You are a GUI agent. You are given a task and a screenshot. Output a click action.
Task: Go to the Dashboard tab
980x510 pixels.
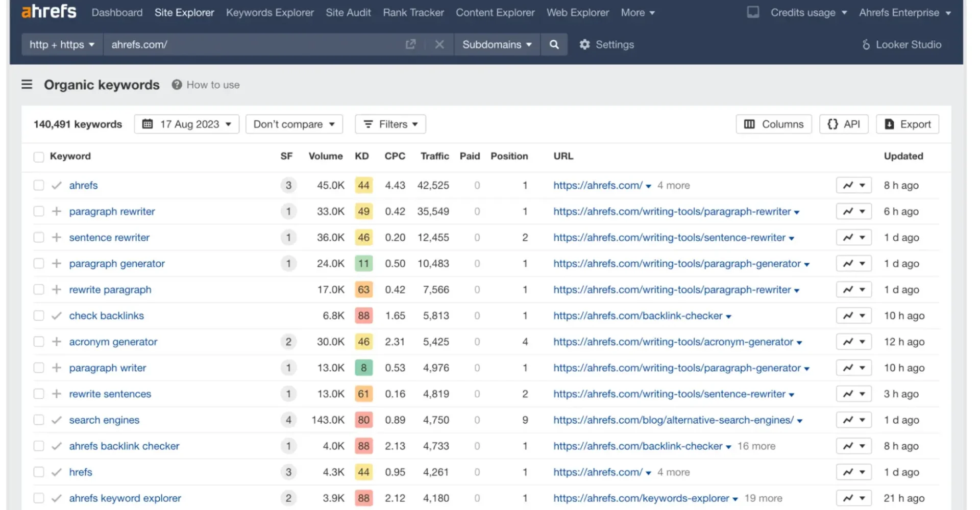[117, 12]
